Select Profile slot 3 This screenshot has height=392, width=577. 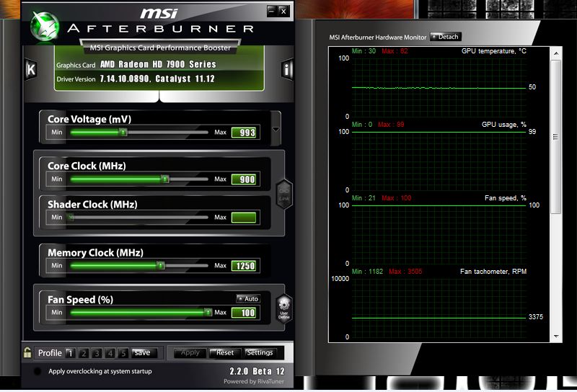point(97,353)
